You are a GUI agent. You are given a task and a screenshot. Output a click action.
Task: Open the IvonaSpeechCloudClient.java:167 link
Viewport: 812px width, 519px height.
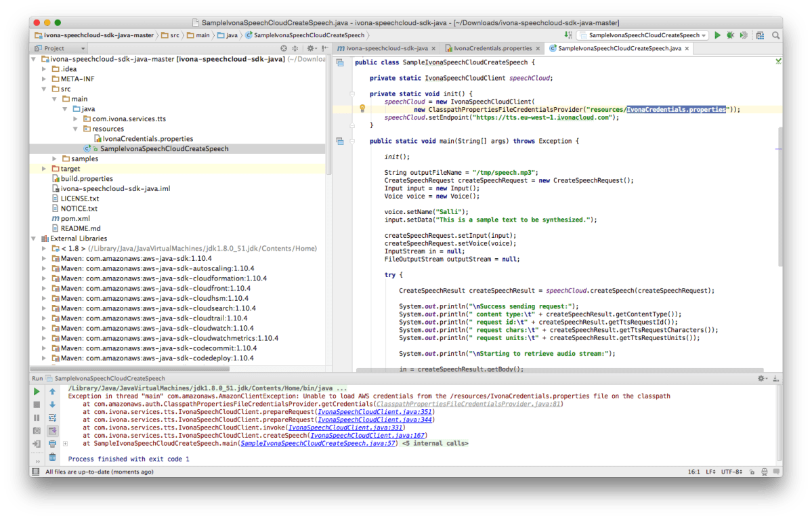click(367, 436)
